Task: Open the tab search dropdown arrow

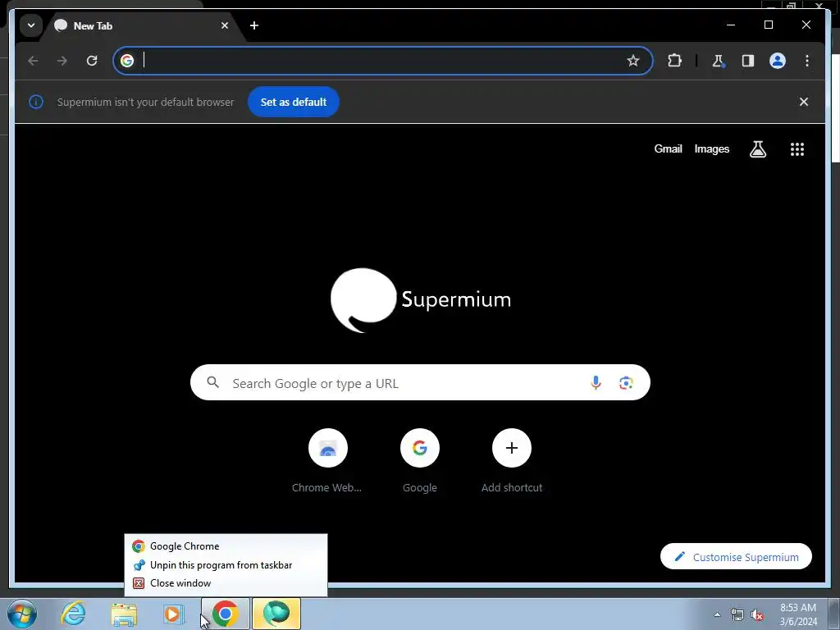Action: (x=31, y=25)
